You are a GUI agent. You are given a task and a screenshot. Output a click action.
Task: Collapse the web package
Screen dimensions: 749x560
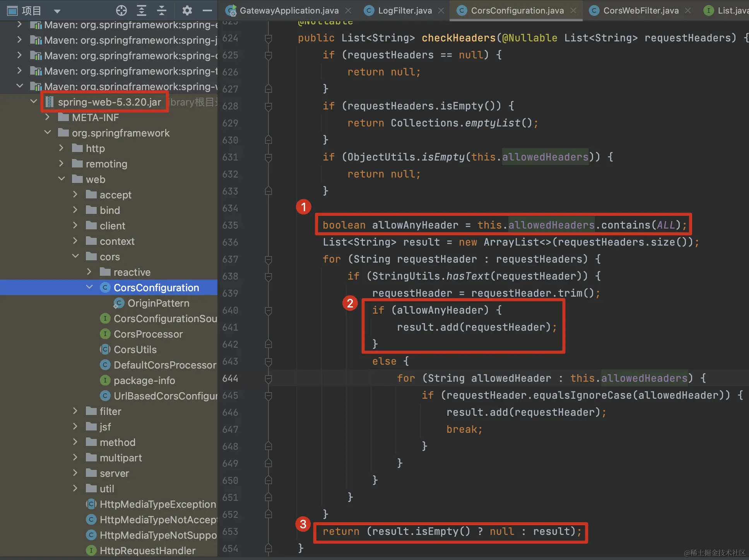[x=62, y=179]
